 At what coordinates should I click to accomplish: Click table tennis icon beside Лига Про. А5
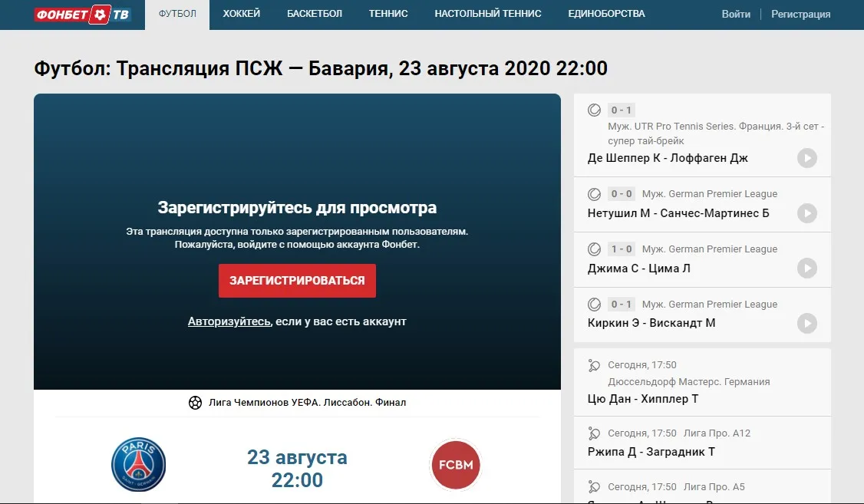click(x=594, y=487)
